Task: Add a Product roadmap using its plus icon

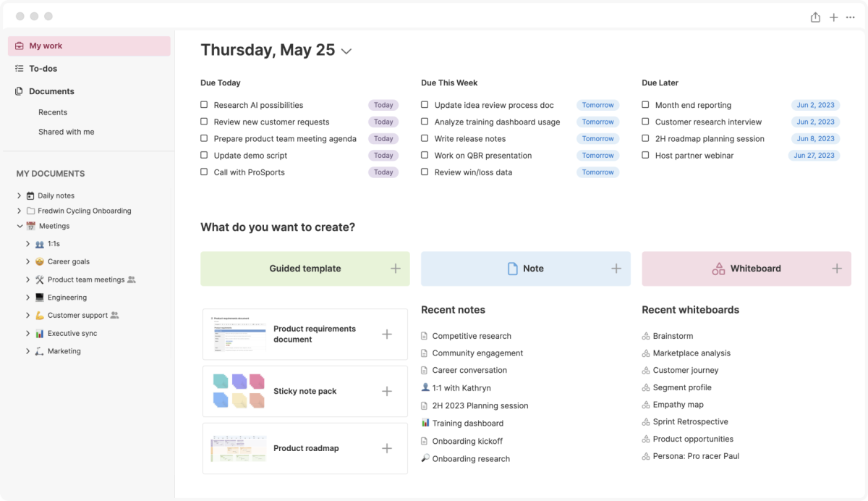Action: (387, 448)
